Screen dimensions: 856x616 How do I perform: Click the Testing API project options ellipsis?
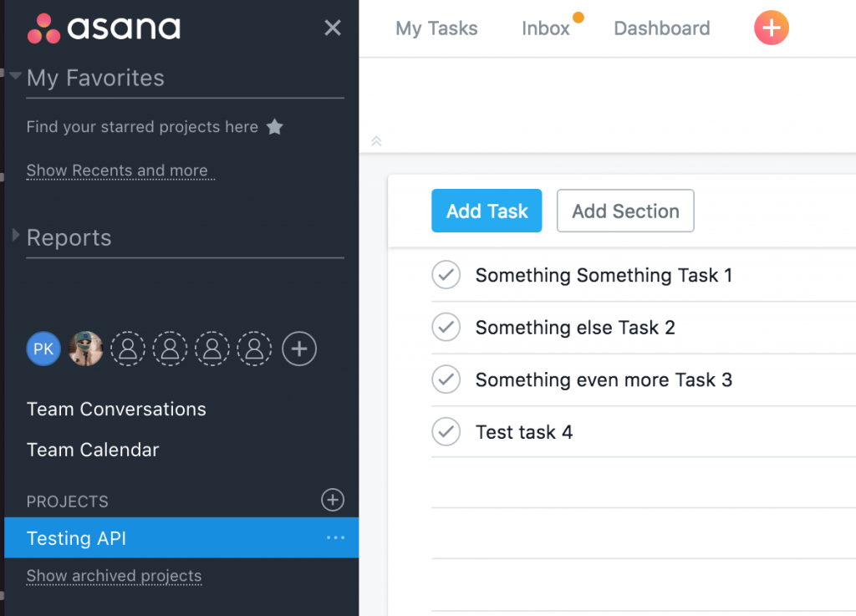coord(335,538)
